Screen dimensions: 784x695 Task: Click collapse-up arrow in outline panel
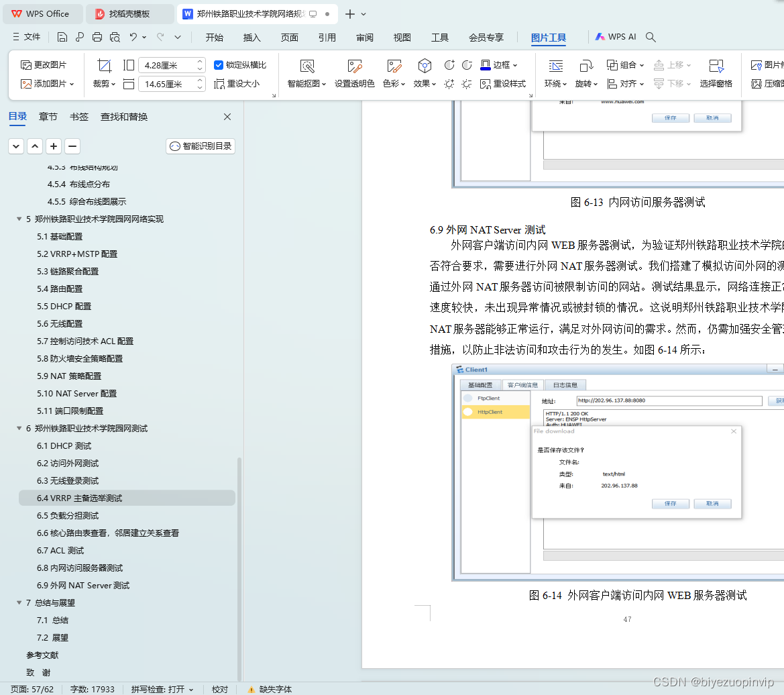(35, 146)
